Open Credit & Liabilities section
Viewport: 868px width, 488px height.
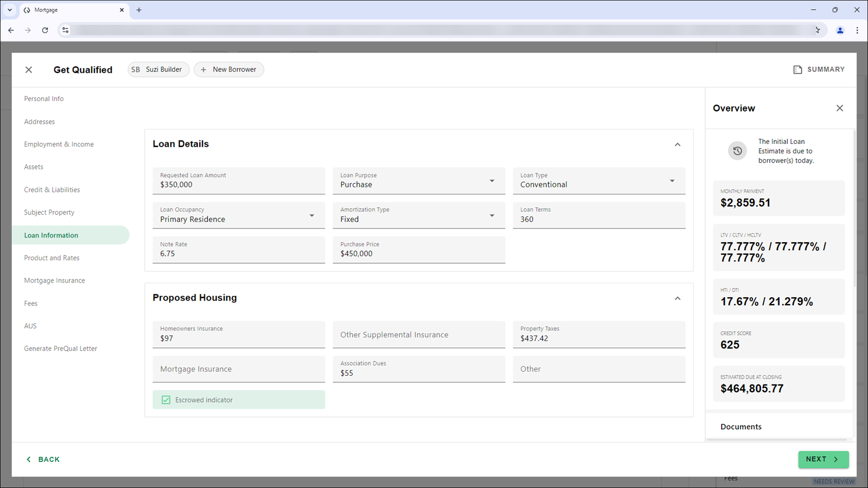52,190
